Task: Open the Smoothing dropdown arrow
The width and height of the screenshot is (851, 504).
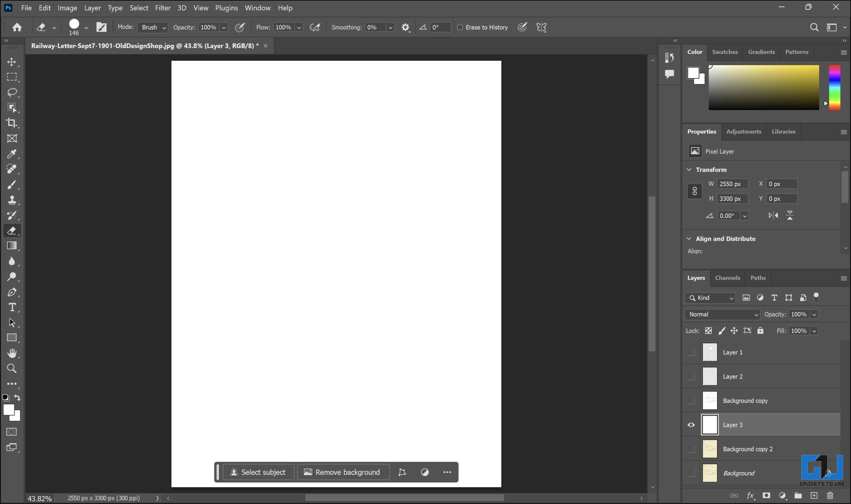Action: (x=390, y=27)
